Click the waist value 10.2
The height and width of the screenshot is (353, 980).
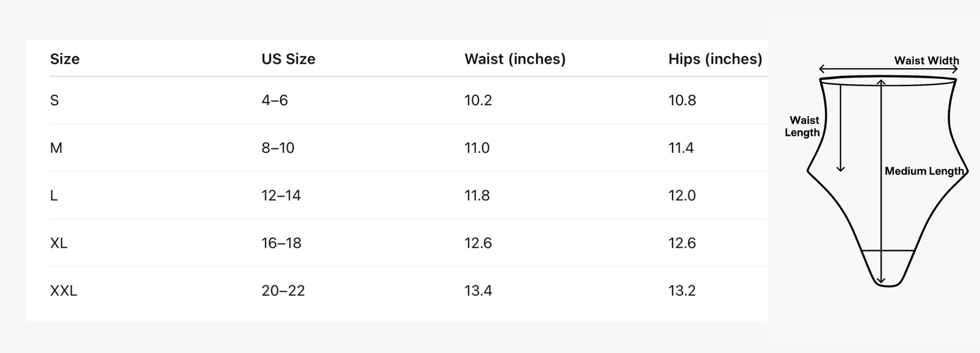tap(478, 100)
